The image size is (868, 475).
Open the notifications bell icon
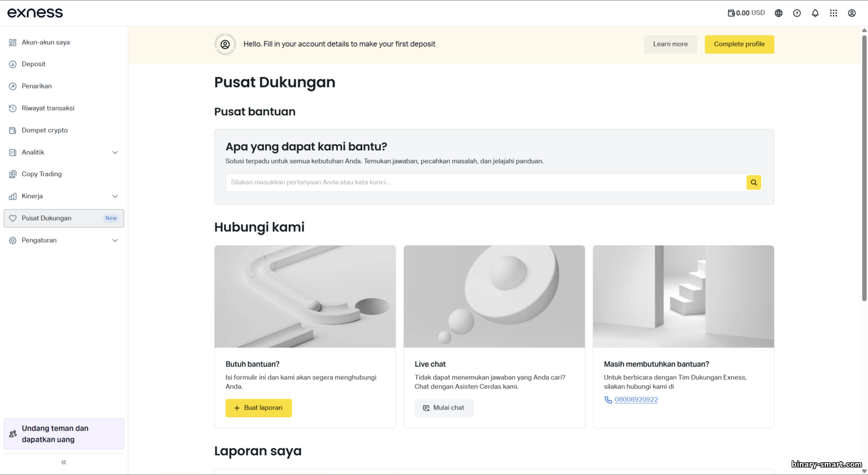[x=815, y=13]
